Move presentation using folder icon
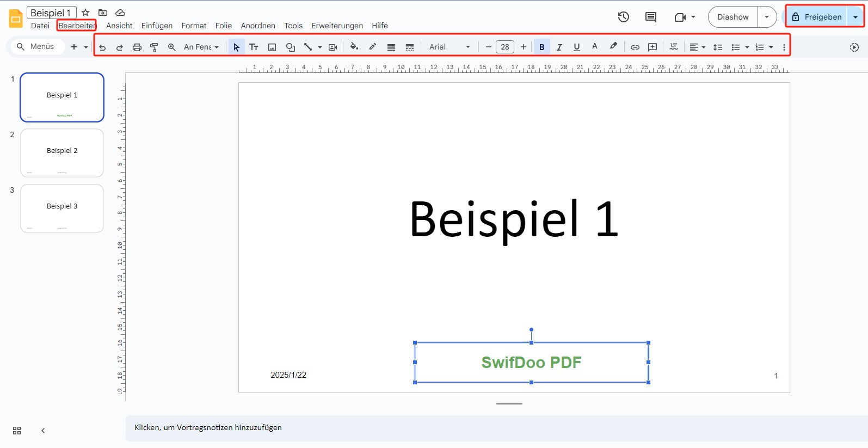 [x=103, y=13]
